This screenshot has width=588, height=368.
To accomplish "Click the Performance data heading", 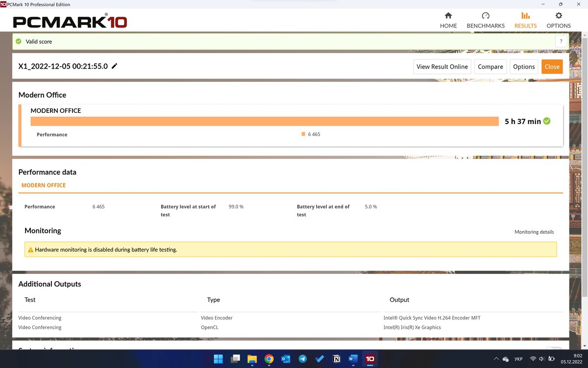I will tap(47, 172).
